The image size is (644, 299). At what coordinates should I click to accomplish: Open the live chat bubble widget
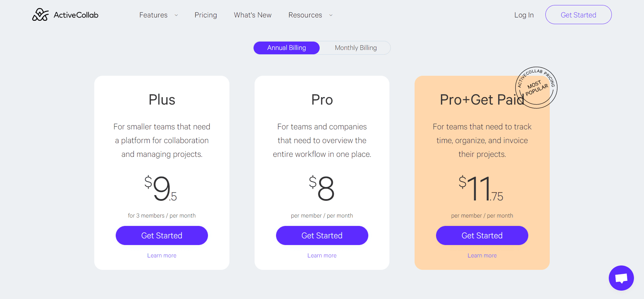621,278
